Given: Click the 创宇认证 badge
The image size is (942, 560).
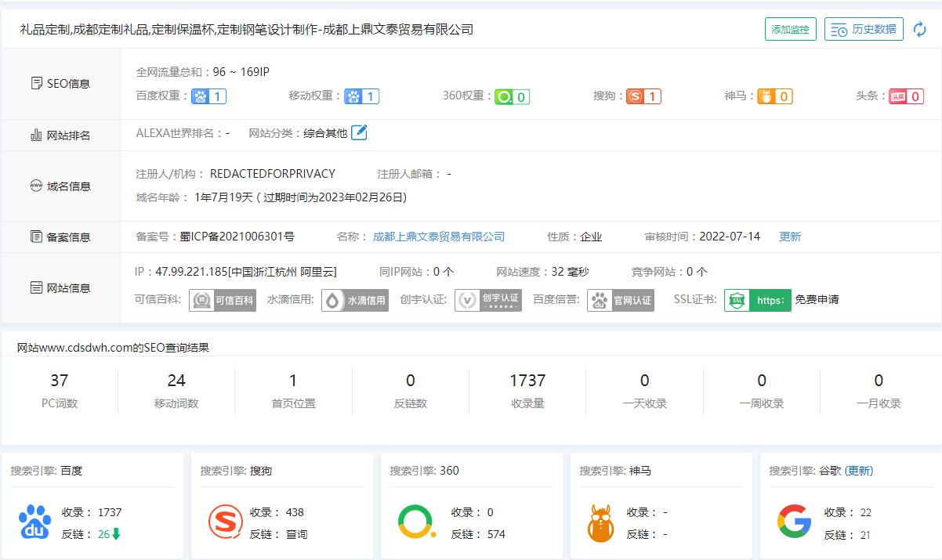Looking at the screenshot, I should [488, 300].
